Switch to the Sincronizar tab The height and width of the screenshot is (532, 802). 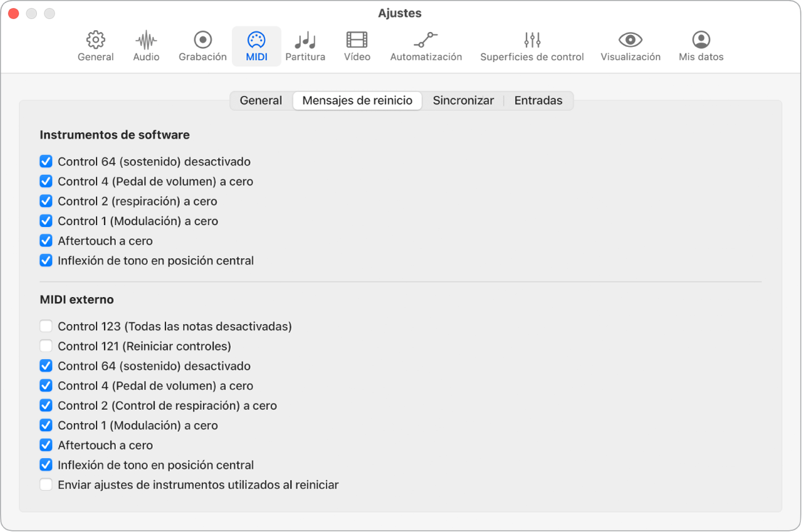[x=463, y=100]
